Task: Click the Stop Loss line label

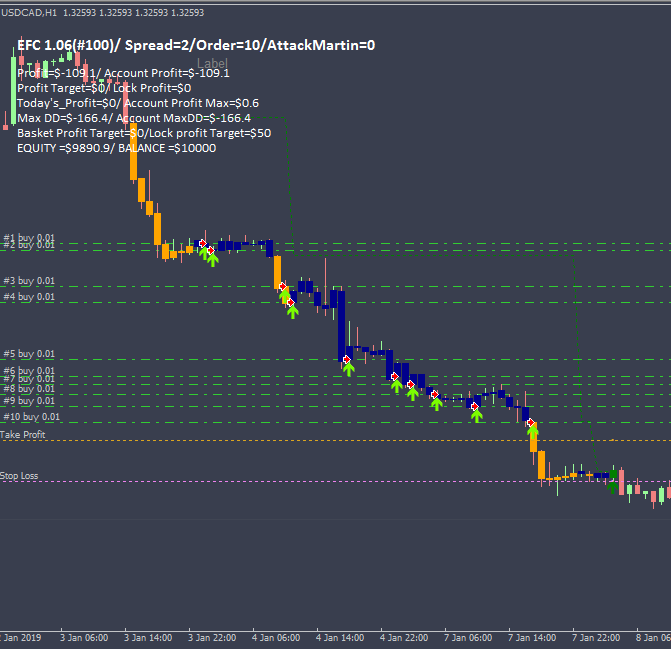Action: coord(19,476)
